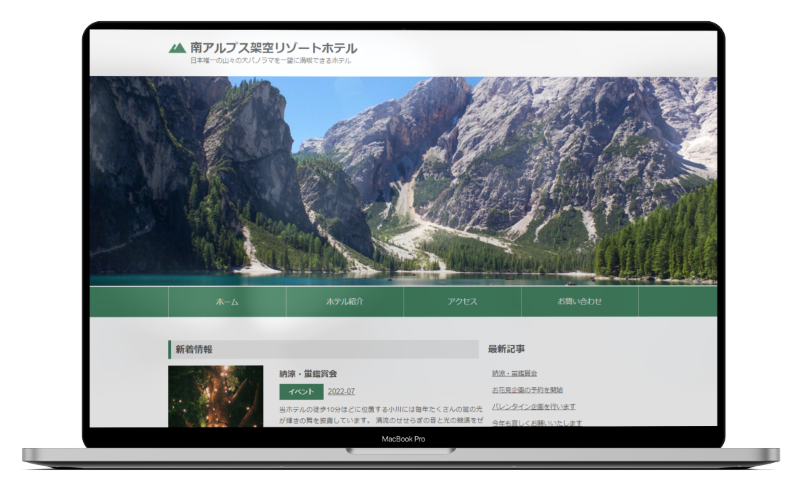Click the MacBook Pro label on the bezel
800x490 pixels.
point(403,438)
